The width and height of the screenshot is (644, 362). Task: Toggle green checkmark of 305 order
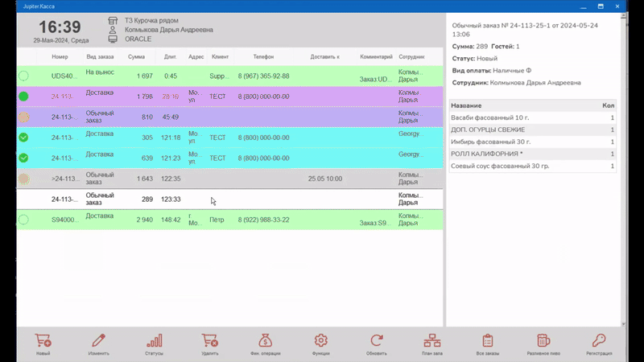[x=24, y=138]
